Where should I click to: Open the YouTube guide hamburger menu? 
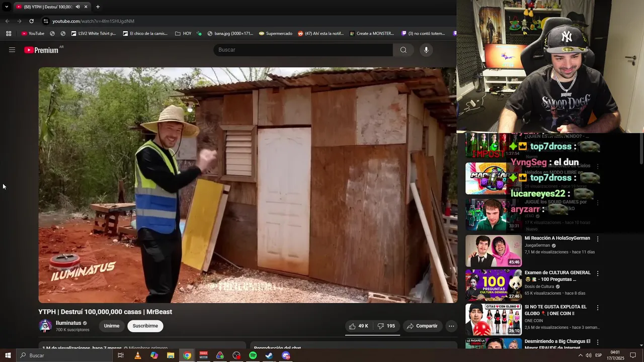(12, 50)
